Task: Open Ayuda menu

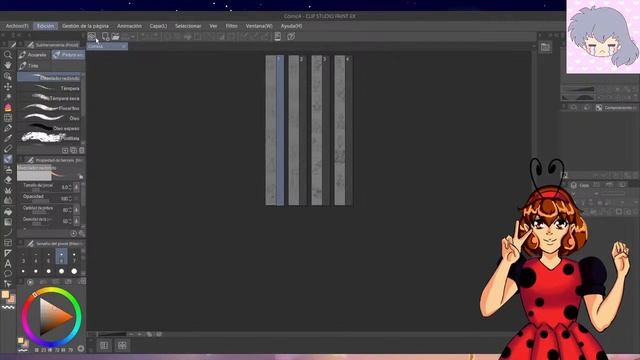Action: [291, 26]
